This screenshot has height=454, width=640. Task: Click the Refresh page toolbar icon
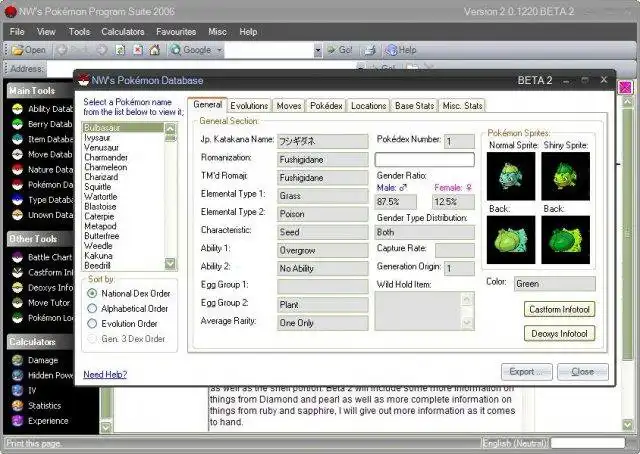(120, 50)
